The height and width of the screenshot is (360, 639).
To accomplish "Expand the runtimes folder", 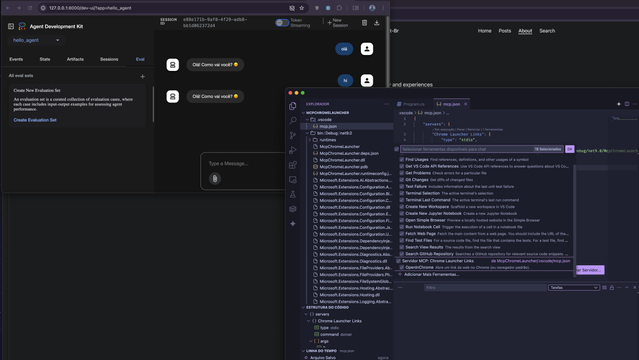I will pyautogui.click(x=310, y=140).
